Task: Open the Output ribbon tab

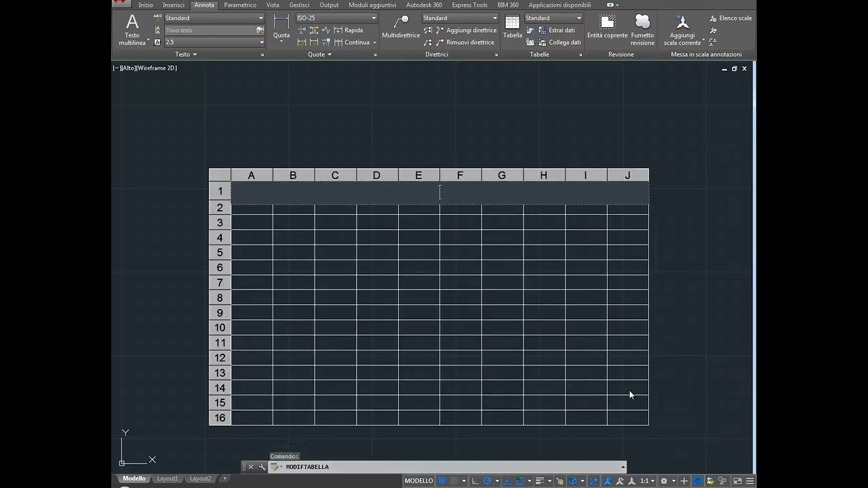Action: coord(329,5)
